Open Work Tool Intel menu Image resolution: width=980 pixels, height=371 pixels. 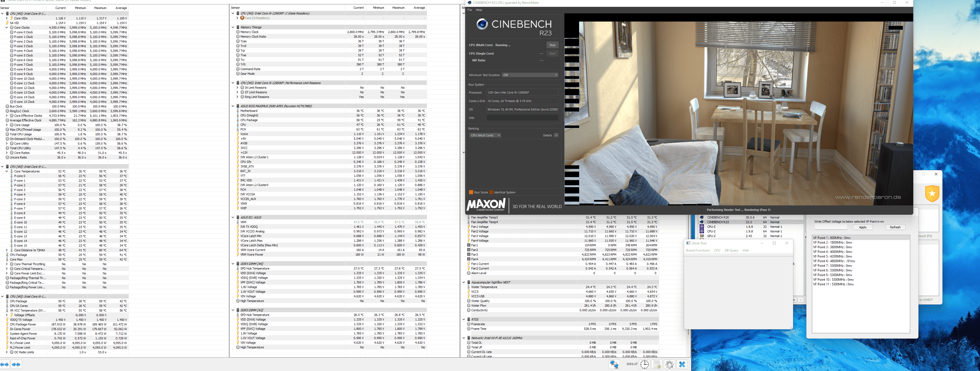pos(746,250)
